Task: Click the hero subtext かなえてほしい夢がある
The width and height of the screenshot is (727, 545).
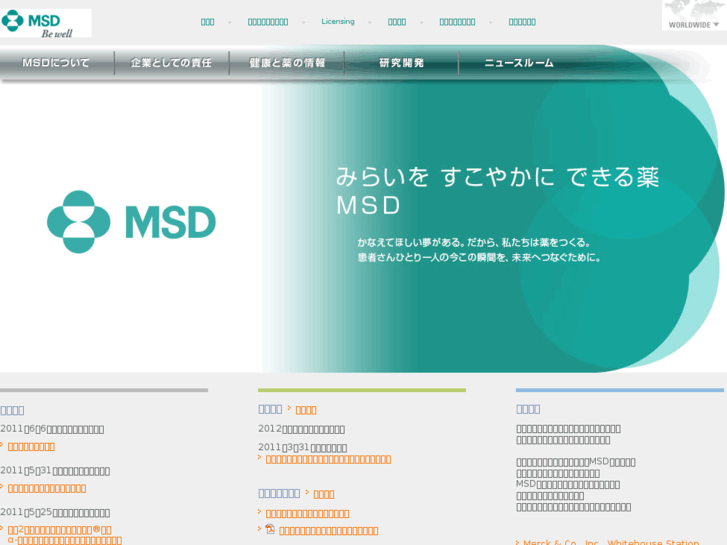Action: pyautogui.click(x=411, y=243)
